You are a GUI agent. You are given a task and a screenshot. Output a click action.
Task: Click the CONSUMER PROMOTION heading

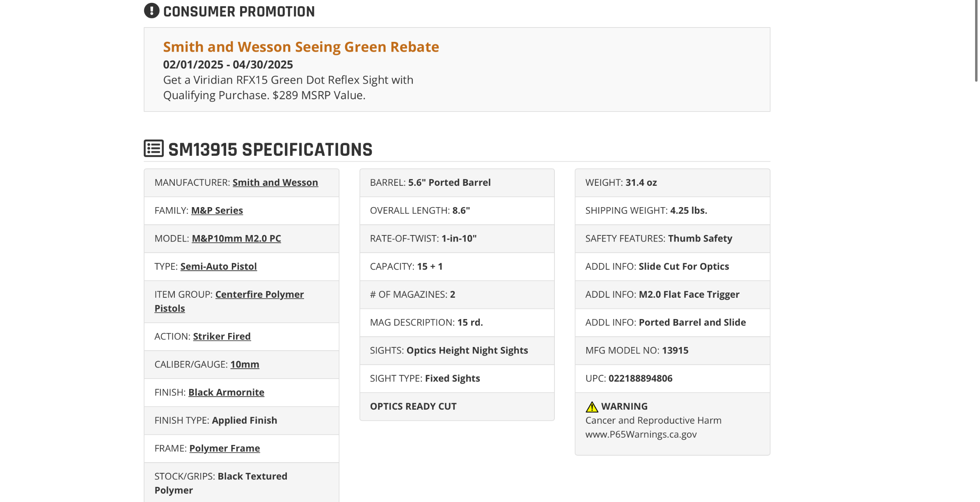239,11
